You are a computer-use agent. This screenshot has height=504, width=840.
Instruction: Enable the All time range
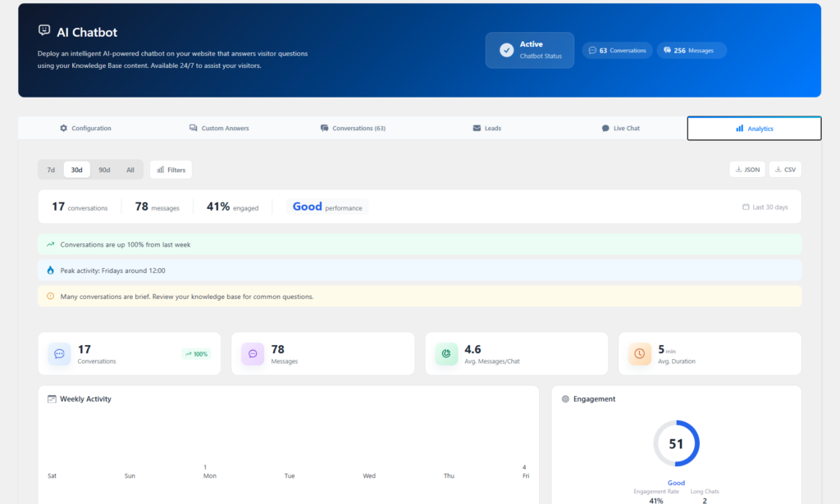(x=130, y=169)
